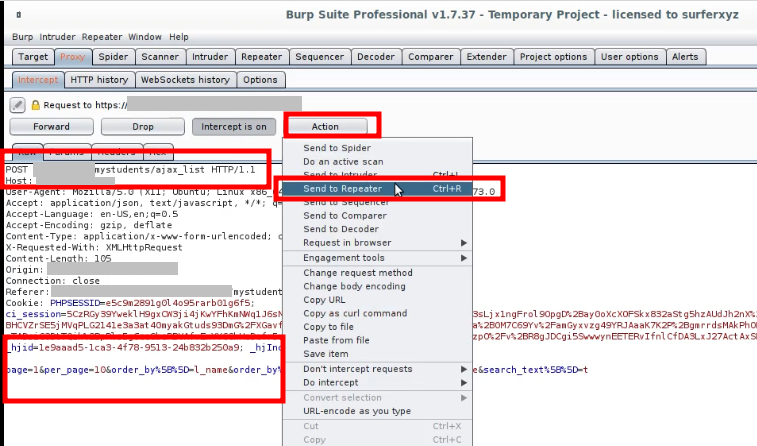This screenshot has width=757, height=446.
Task: Open the User options tab
Action: click(630, 56)
